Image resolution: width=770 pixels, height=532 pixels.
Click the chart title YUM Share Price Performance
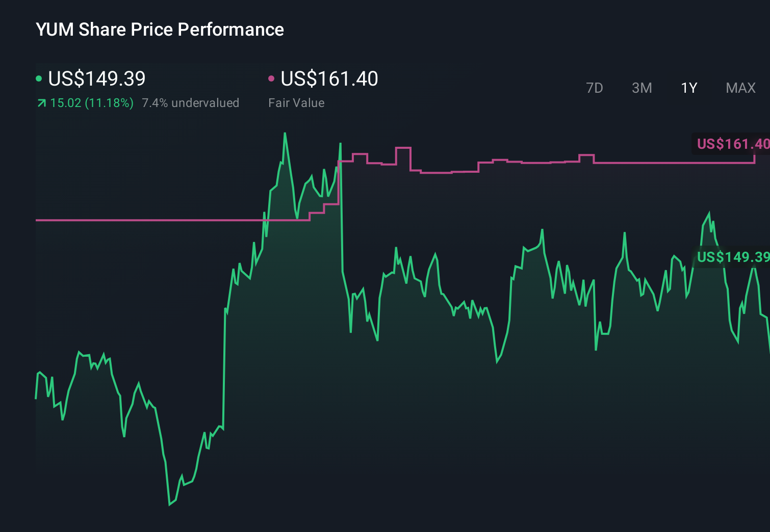[159, 30]
